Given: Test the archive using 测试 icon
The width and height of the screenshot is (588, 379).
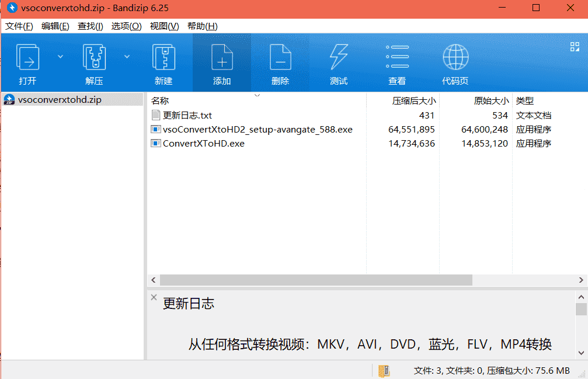Looking at the screenshot, I should click(x=339, y=63).
